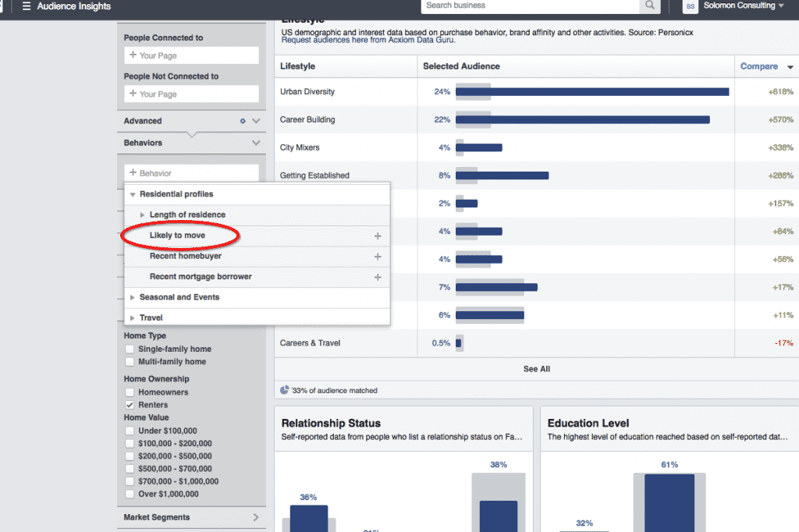
Task: Expand the Length of residence category
Action: click(x=142, y=215)
